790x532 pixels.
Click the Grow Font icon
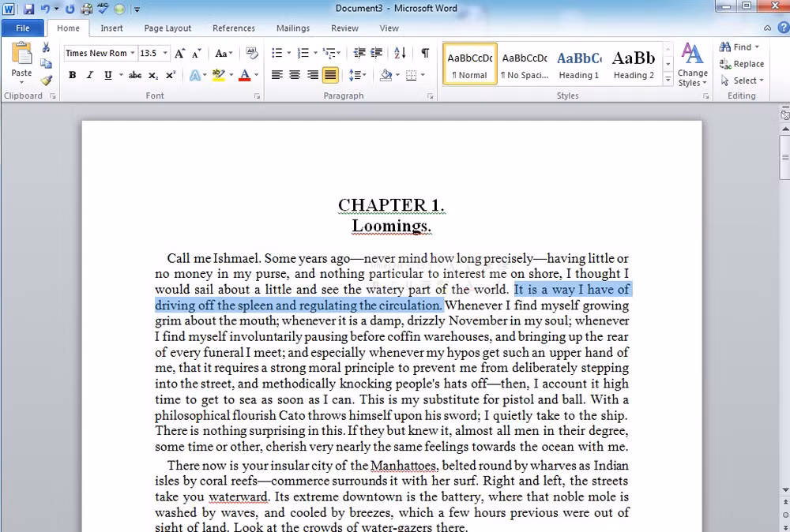pos(180,53)
